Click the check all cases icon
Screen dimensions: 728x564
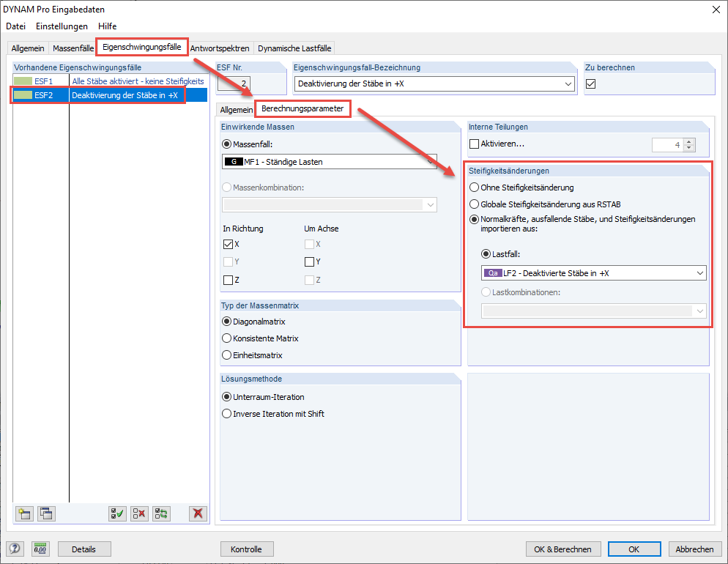coord(117,513)
